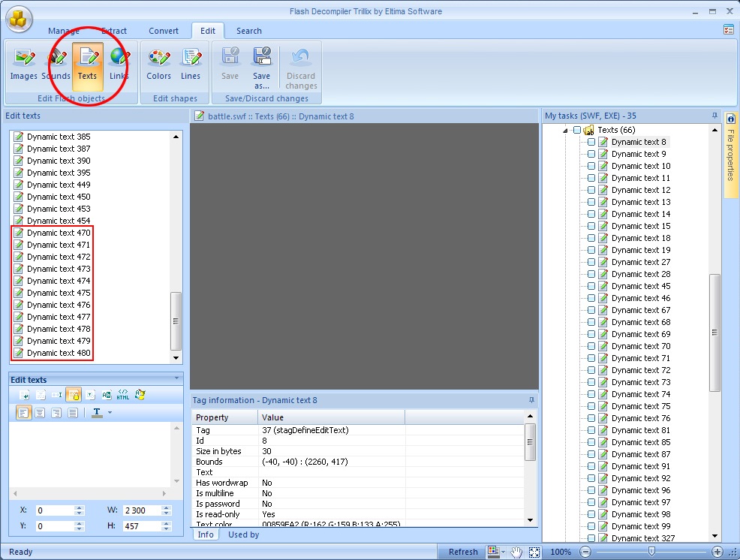Viewport: 740px width, 560px height.
Task: Activate the hand pan tool in status bar
Action: [517, 552]
